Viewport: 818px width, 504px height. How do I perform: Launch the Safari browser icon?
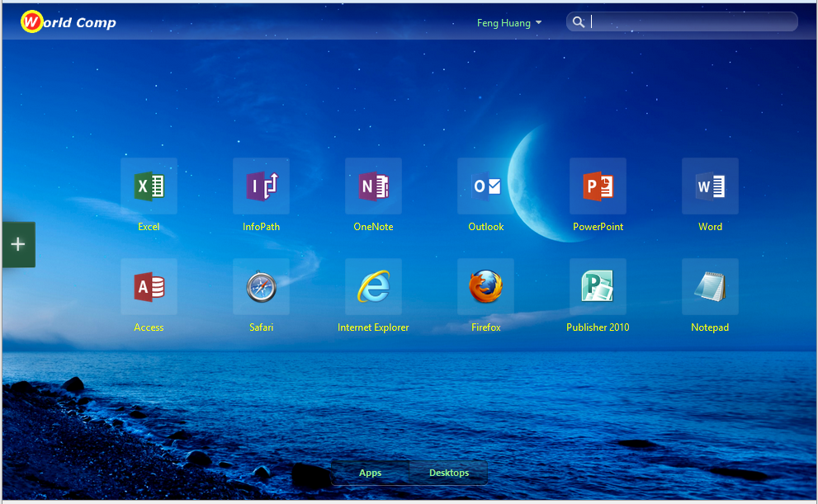point(261,287)
